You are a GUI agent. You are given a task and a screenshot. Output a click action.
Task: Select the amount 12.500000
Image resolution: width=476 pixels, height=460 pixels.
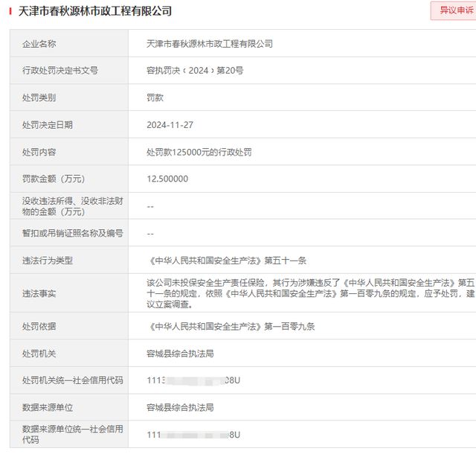point(167,179)
